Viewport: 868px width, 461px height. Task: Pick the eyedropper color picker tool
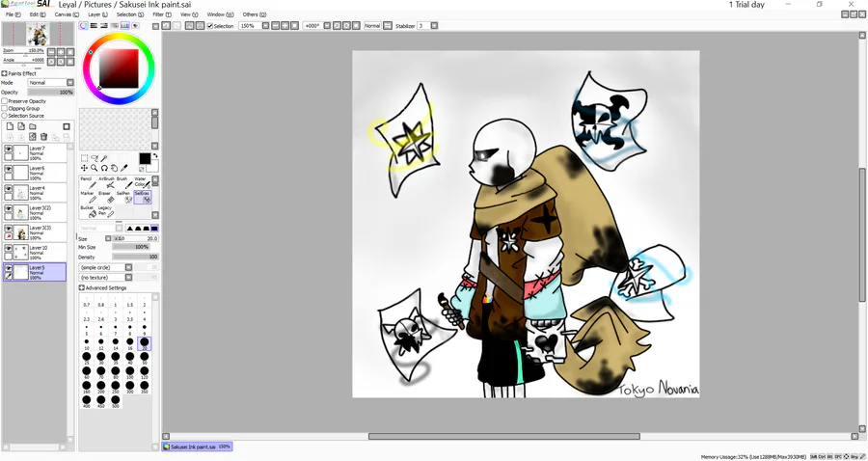[x=124, y=168]
